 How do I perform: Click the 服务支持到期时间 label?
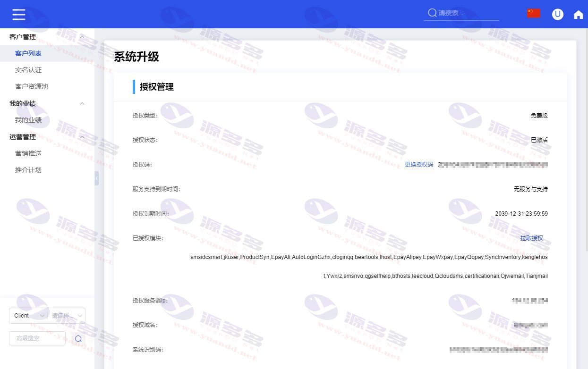click(157, 189)
